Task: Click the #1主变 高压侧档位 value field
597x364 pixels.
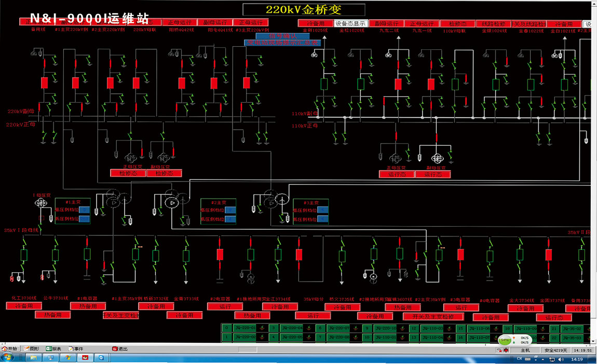Action: pyautogui.click(x=84, y=210)
